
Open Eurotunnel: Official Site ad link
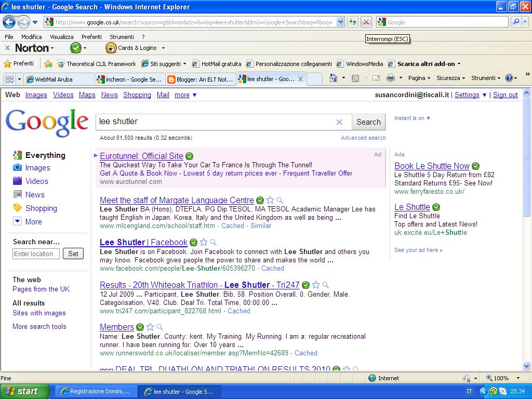click(141, 156)
